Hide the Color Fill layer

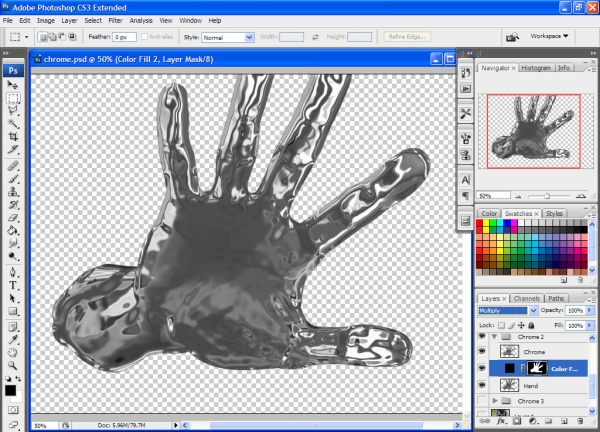point(482,368)
